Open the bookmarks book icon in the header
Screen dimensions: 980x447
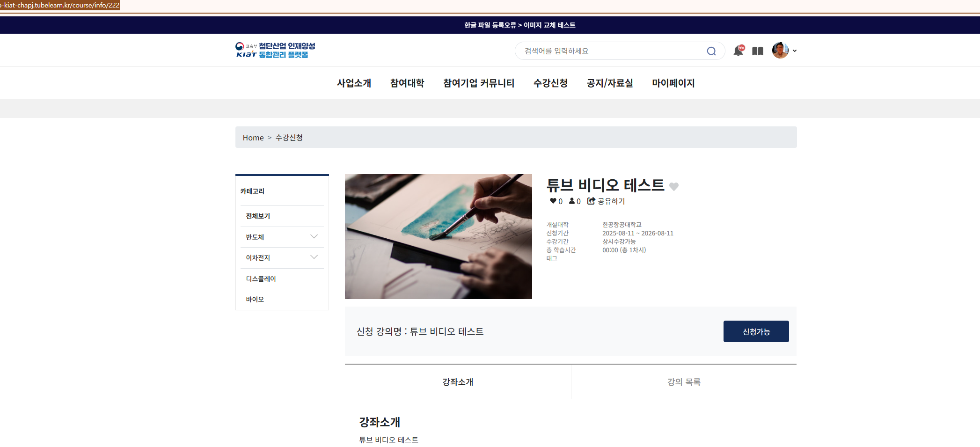[x=757, y=51]
